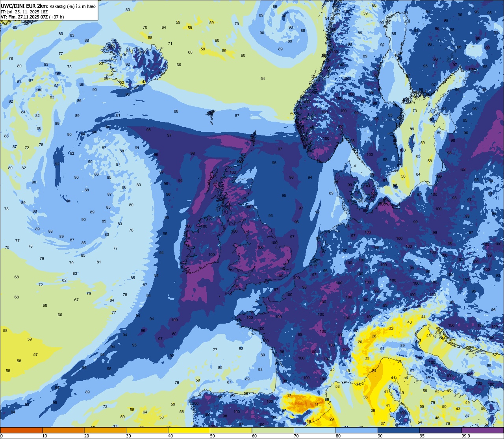504x439 pixels.
Task: Click the humidity value "32" on the map
Action: pyautogui.click(x=391, y=328)
